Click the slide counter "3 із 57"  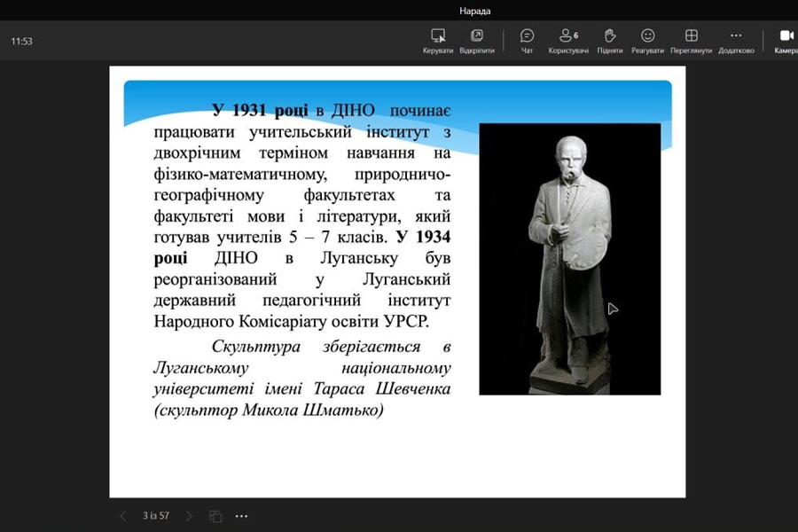click(156, 516)
